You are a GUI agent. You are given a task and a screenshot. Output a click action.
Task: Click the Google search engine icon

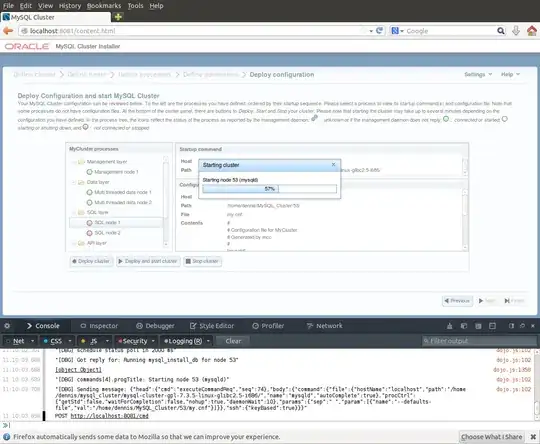[x=395, y=31]
